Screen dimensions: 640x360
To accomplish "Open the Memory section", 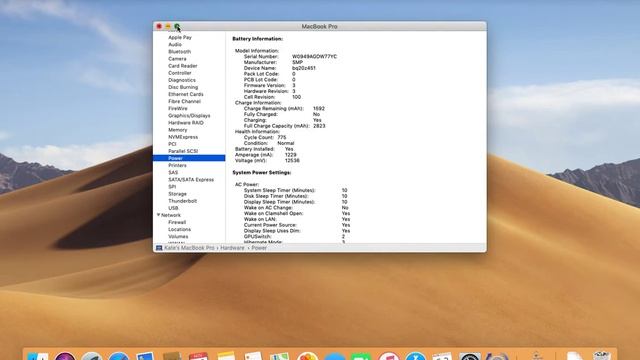I will point(178,130).
